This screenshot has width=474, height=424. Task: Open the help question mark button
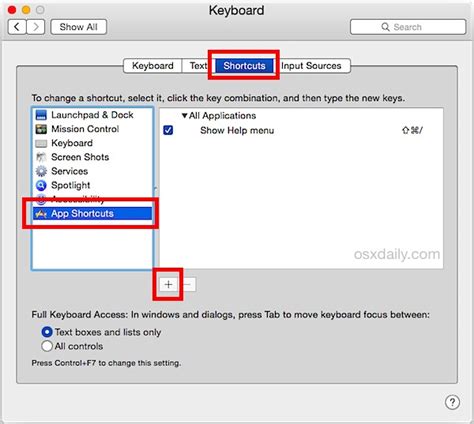point(452,402)
